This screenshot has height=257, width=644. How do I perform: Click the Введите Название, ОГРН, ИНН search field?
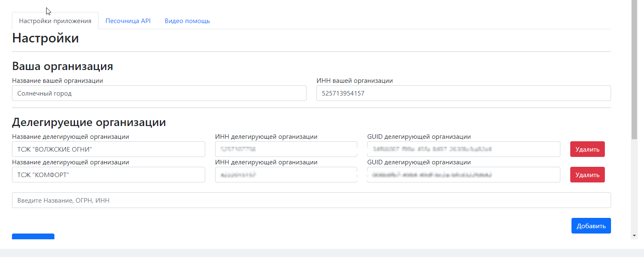(x=311, y=200)
